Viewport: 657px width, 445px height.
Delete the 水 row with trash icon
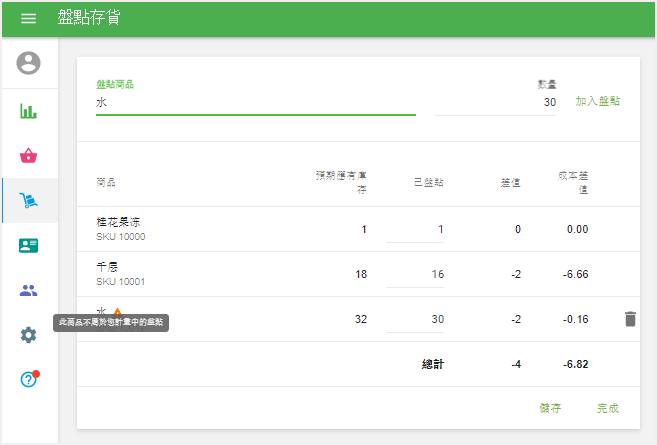pyautogui.click(x=629, y=319)
